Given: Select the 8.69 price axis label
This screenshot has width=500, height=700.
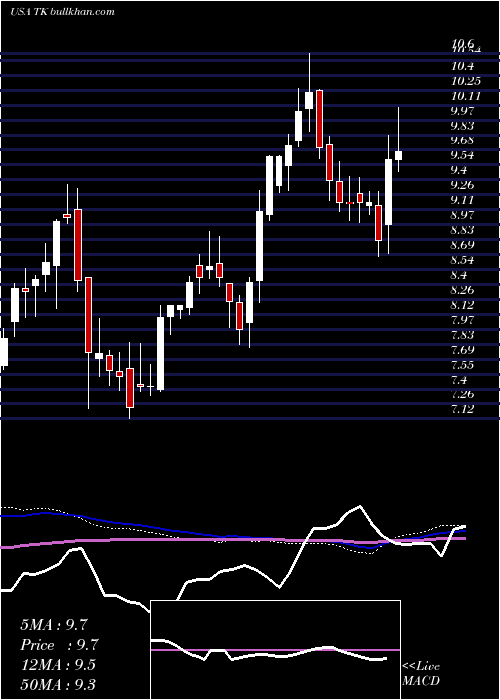Looking at the screenshot, I should click(462, 245).
